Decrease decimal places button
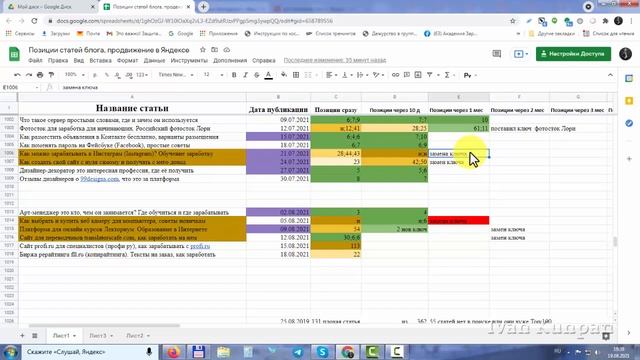Viewport: 640px width, 360px height. pyautogui.click(x=118, y=75)
